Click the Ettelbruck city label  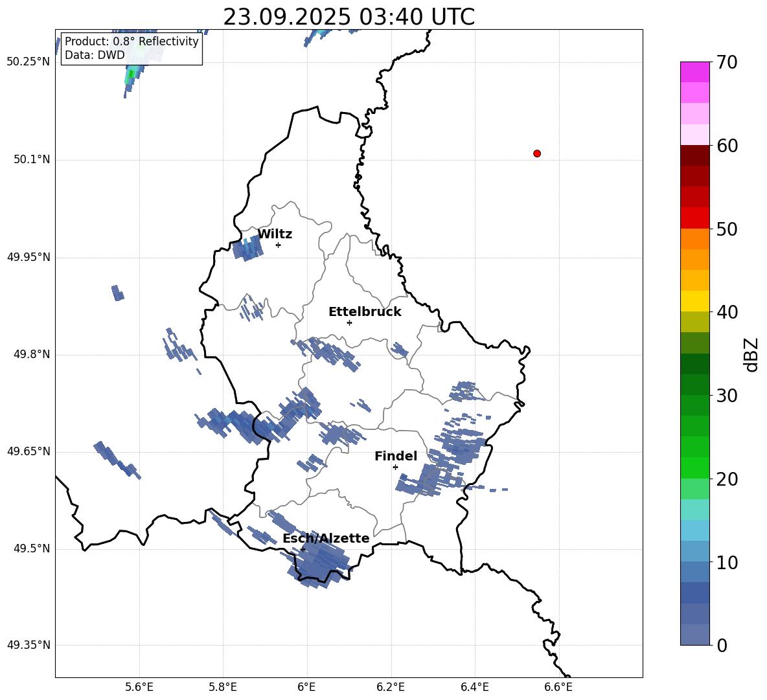[365, 312]
